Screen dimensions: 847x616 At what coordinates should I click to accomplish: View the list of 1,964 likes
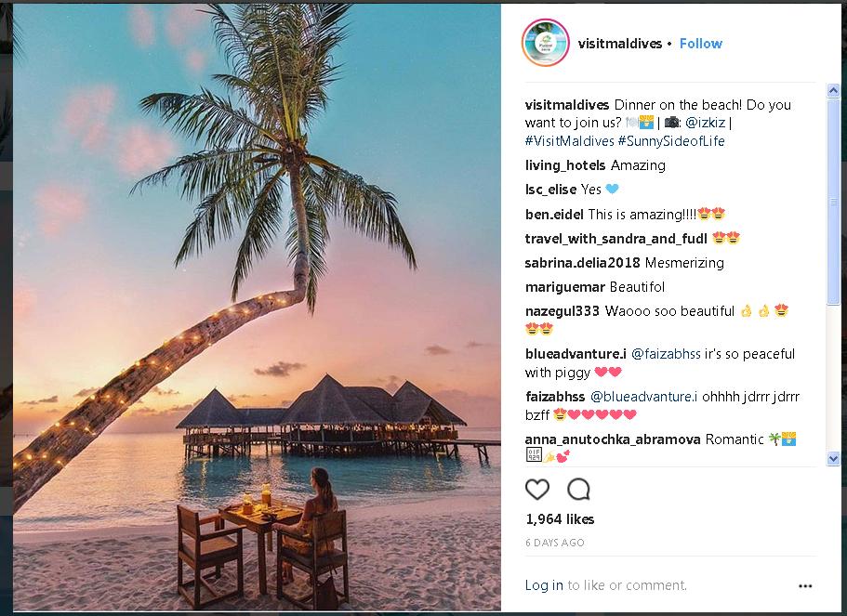point(560,519)
